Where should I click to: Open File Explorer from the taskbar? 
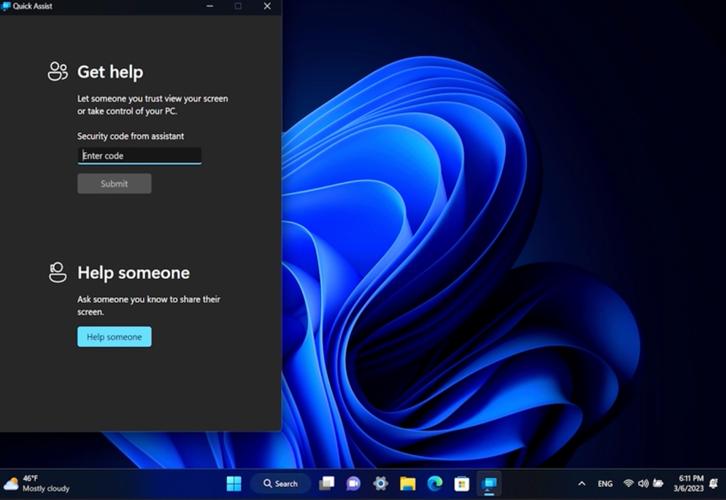pos(407,483)
